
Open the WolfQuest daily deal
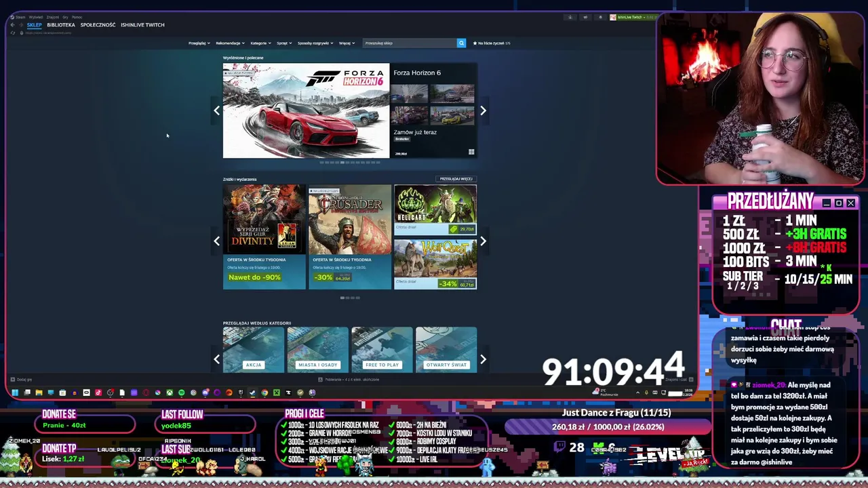pyautogui.click(x=435, y=264)
